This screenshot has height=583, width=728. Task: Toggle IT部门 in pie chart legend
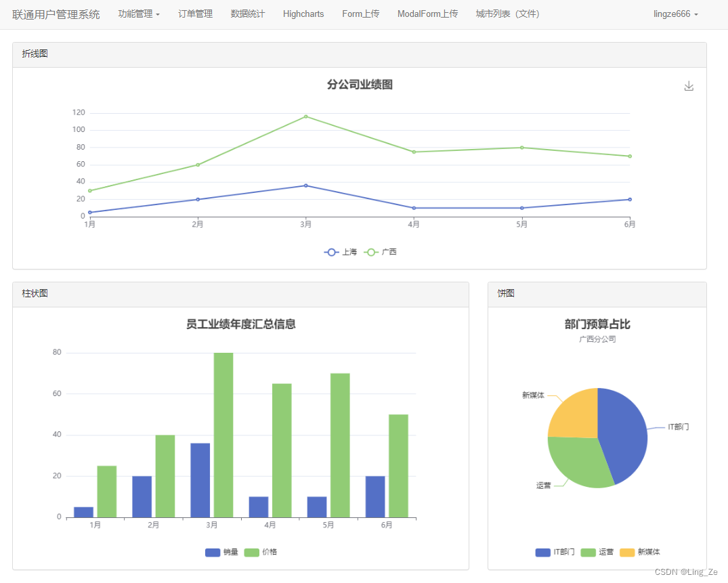pos(555,552)
